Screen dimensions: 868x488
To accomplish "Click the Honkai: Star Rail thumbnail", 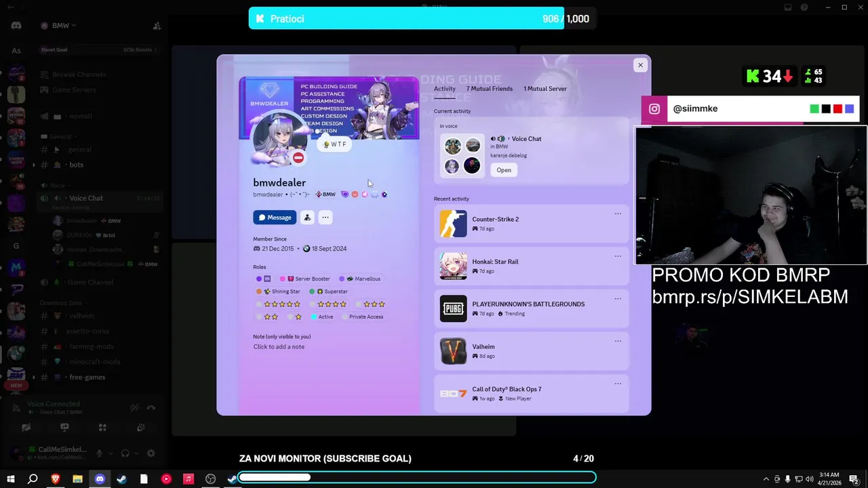I will click(453, 266).
